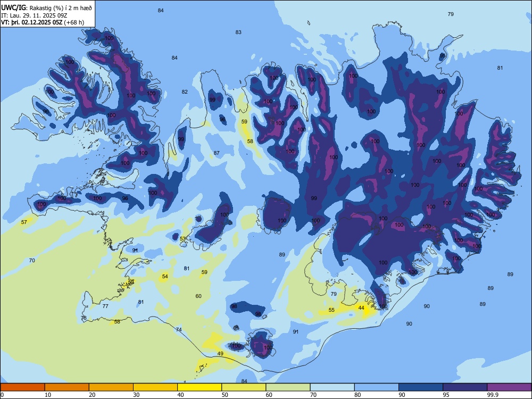The width and height of the screenshot is (532, 399).
Task: Click the legend tick label '99.9'
Action: click(492, 395)
